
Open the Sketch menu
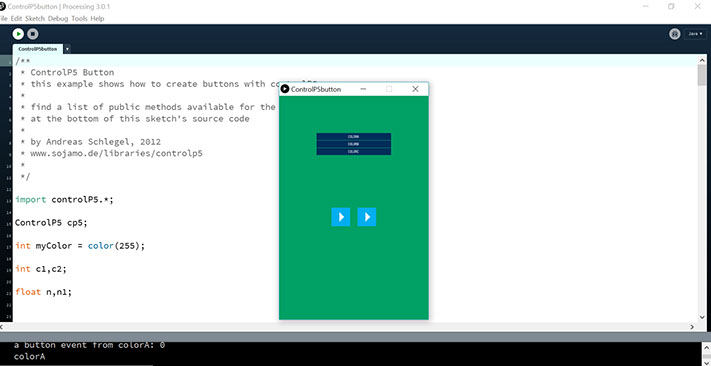[35, 19]
